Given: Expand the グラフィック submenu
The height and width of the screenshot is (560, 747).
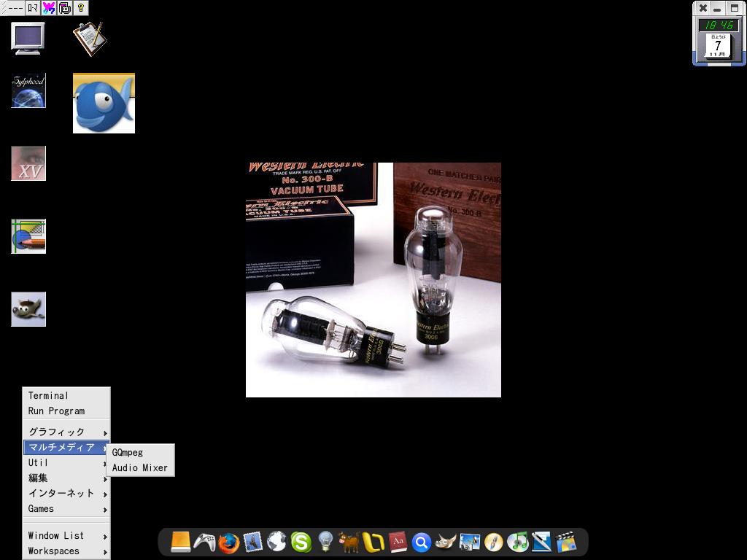Looking at the screenshot, I should click(x=66, y=432).
